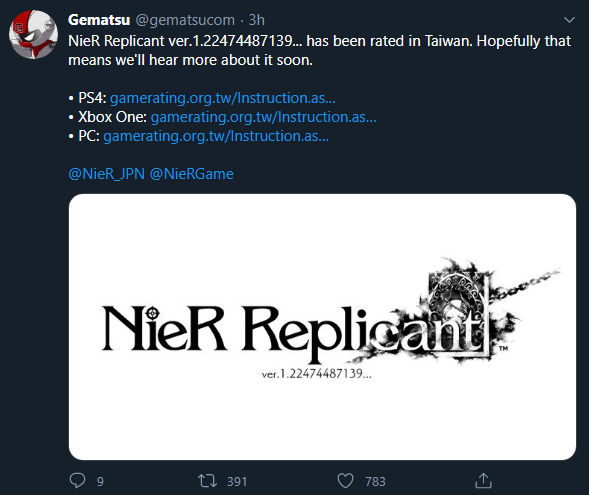Open the PS4 gamerating.org.tw link
The height and width of the screenshot is (495, 589).
coord(223,98)
